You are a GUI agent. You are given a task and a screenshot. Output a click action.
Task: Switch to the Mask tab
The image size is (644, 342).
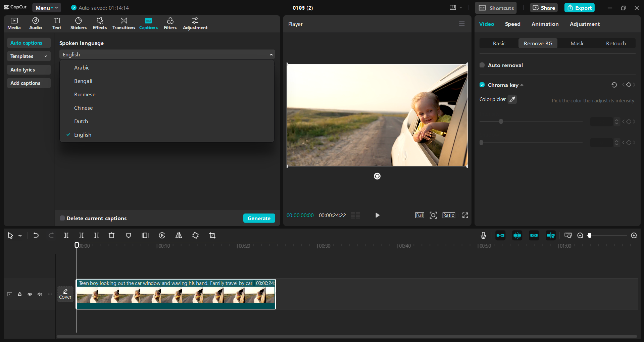tap(577, 43)
